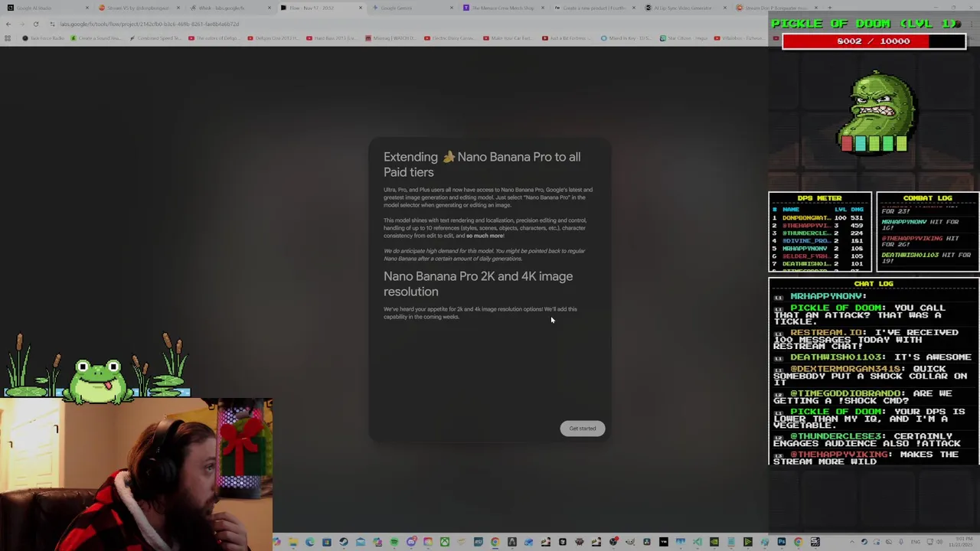Viewport: 980px width, 551px height.
Task: Open Spotify from the taskbar
Action: (x=394, y=543)
